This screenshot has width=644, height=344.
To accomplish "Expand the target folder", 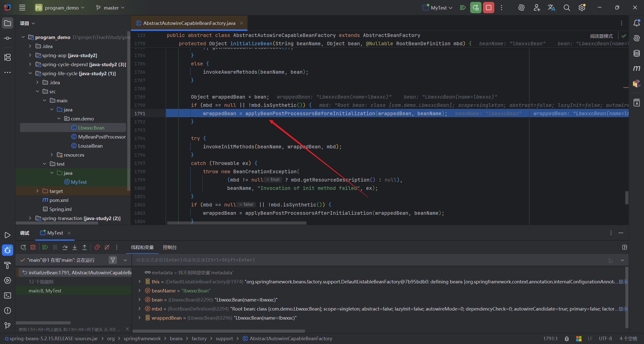I will 37,191.
